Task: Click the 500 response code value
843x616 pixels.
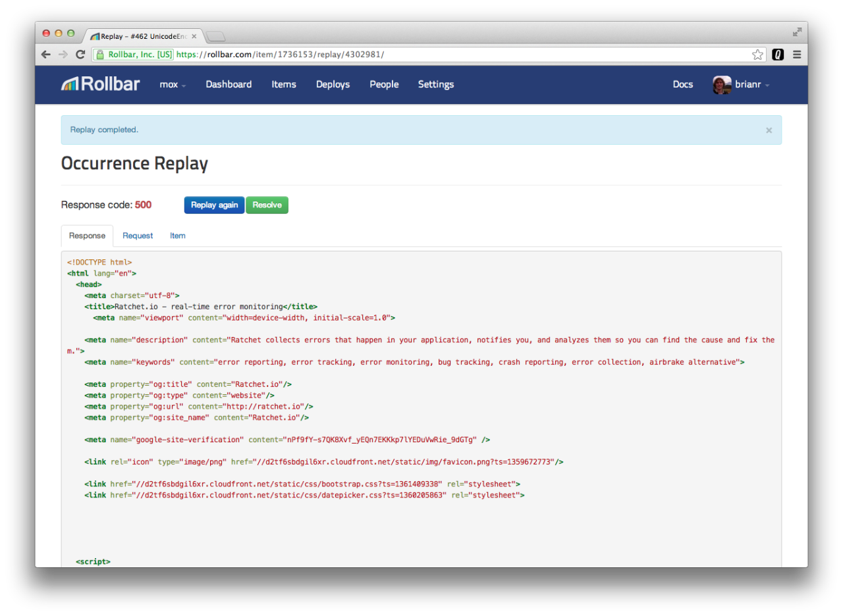Action: [143, 205]
